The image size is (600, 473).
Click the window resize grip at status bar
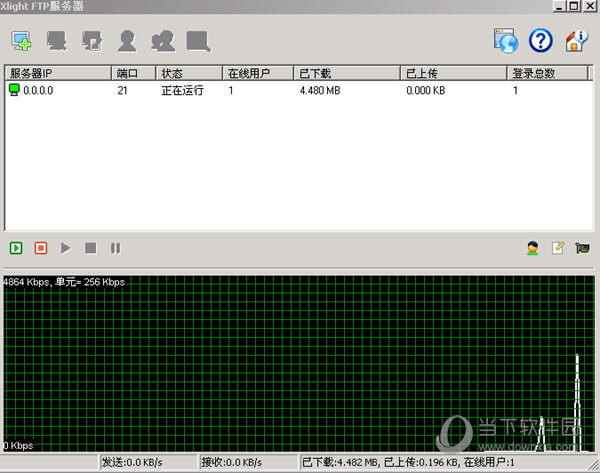(594, 464)
